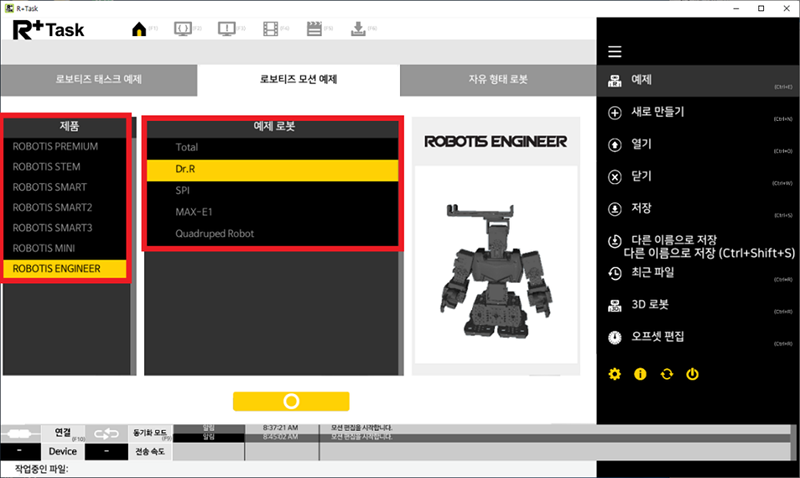This screenshot has height=478, width=800.
Task: Click the 연결 connect button
Action: click(x=62, y=432)
